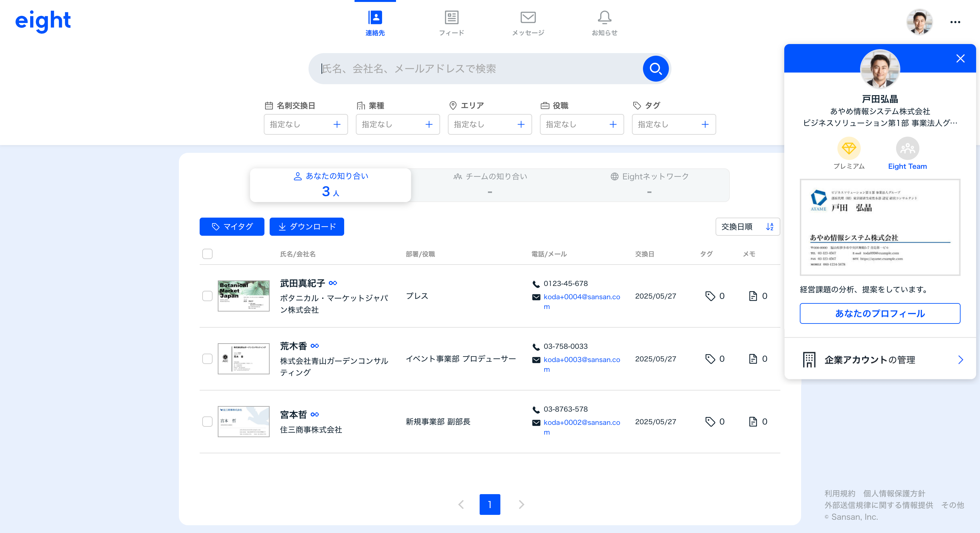Screen dimensions: 980x533
Task: Select the Eight Team icon
Action: click(907, 149)
